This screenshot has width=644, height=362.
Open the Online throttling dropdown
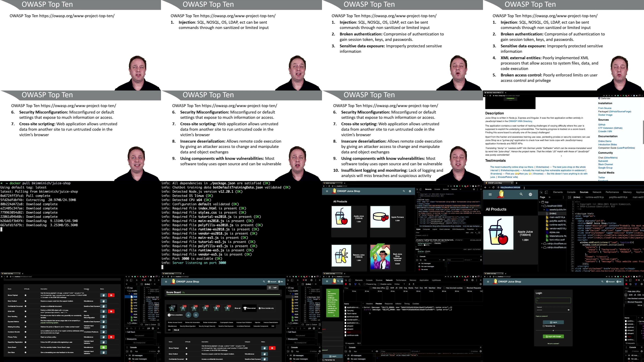(x=399, y=284)
